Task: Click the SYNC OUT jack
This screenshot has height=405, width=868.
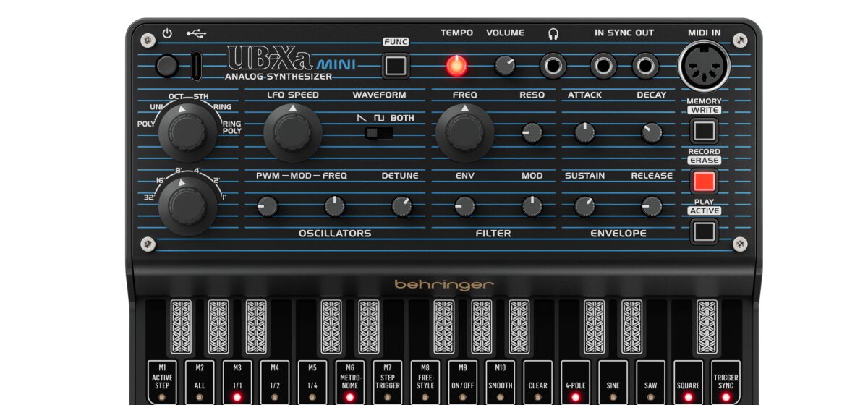Action: tap(646, 67)
